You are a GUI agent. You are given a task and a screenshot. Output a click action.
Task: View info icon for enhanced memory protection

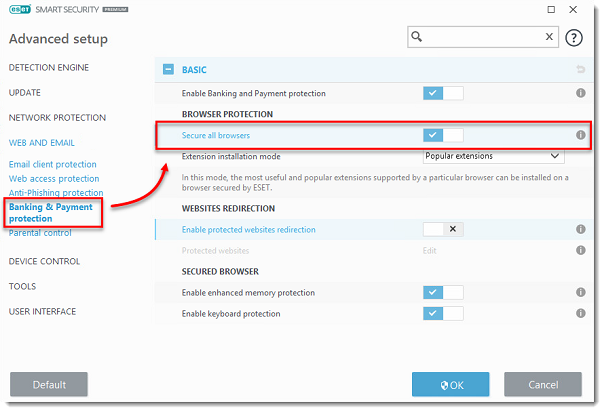click(x=580, y=293)
